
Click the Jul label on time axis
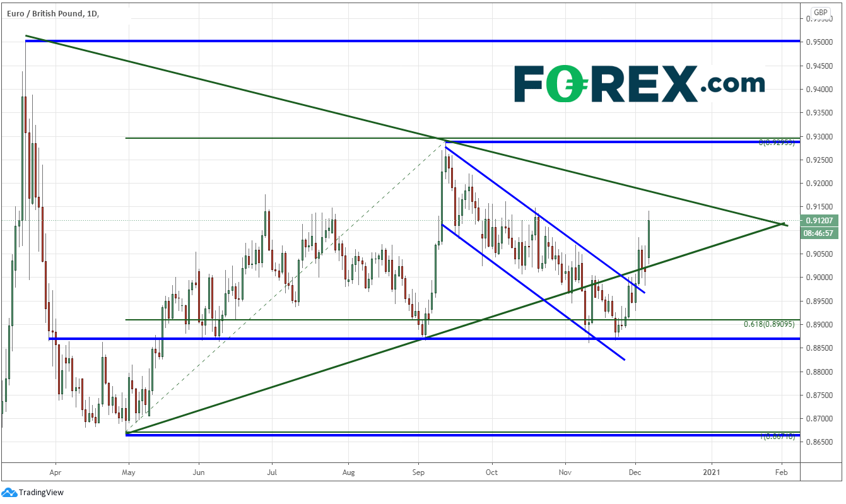[272, 471]
